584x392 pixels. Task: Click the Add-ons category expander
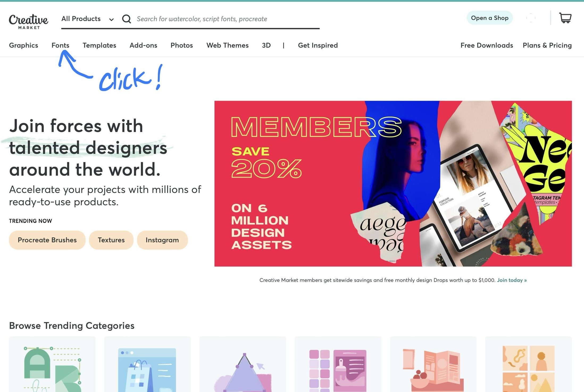click(143, 45)
